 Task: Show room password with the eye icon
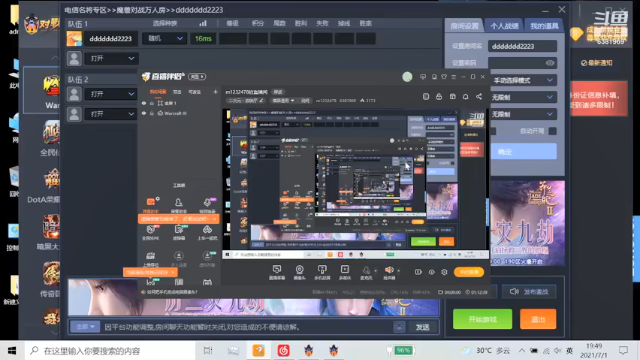click(550, 63)
